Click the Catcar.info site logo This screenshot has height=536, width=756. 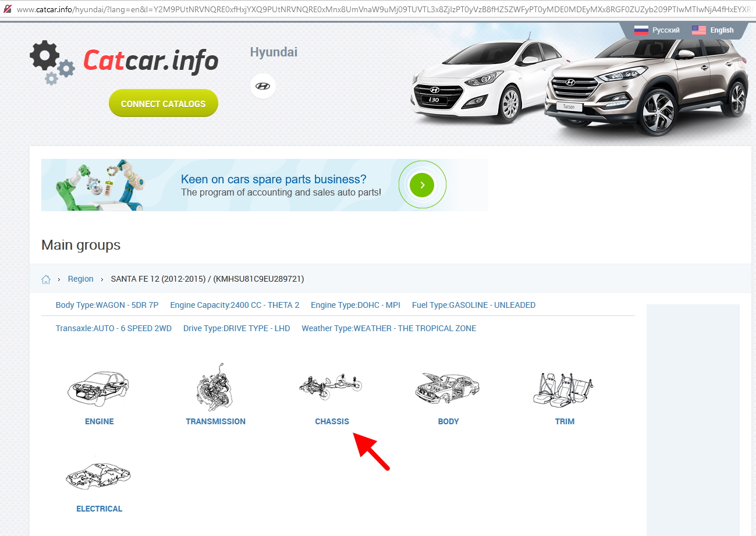coord(125,61)
